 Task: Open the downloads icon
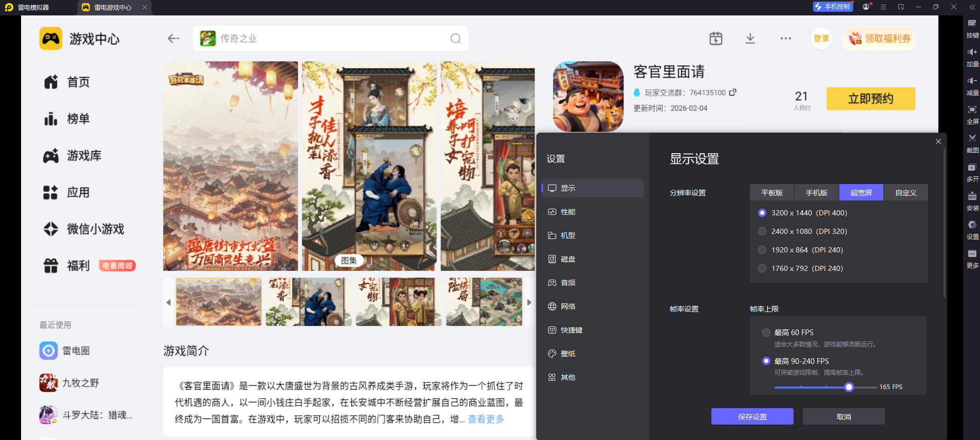pyautogui.click(x=750, y=39)
